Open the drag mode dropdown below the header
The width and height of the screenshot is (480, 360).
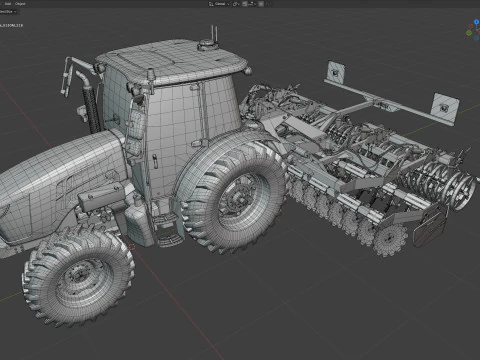8,11
